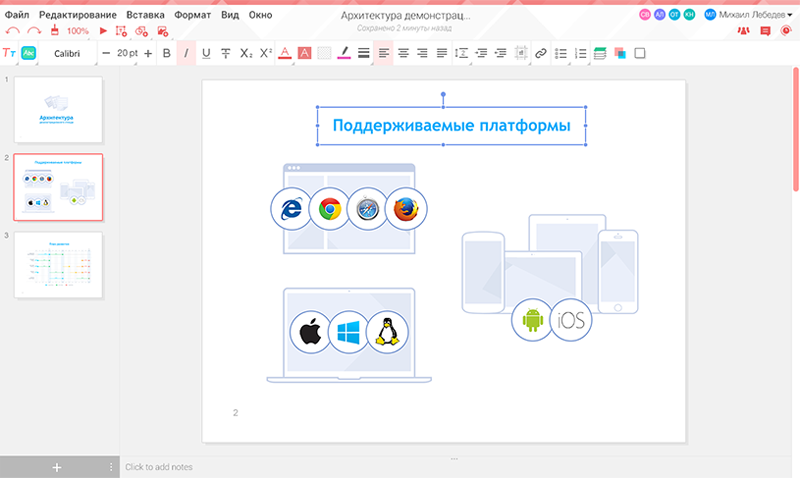
Task: Redo the last undone action
Action: point(34,31)
